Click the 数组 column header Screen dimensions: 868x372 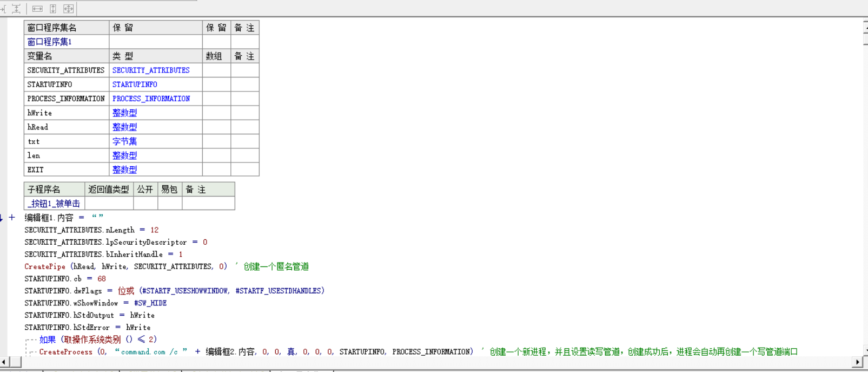[216, 56]
